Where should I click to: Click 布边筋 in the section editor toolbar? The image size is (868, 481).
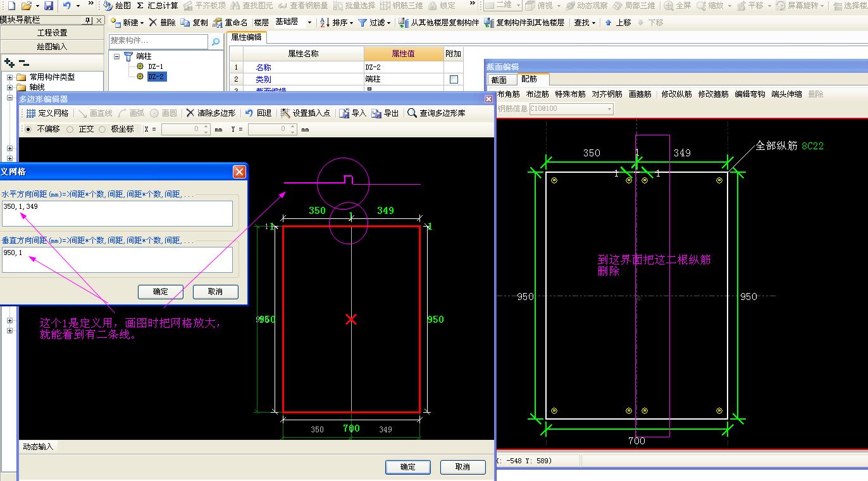pyautogui.click(x=538, y=94)
